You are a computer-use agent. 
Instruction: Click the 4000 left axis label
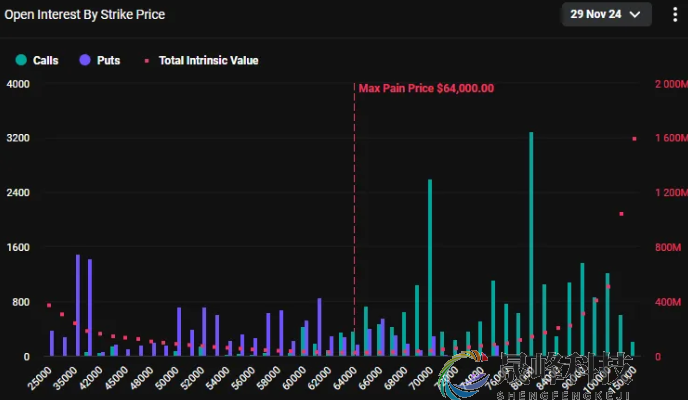point(18,84)
